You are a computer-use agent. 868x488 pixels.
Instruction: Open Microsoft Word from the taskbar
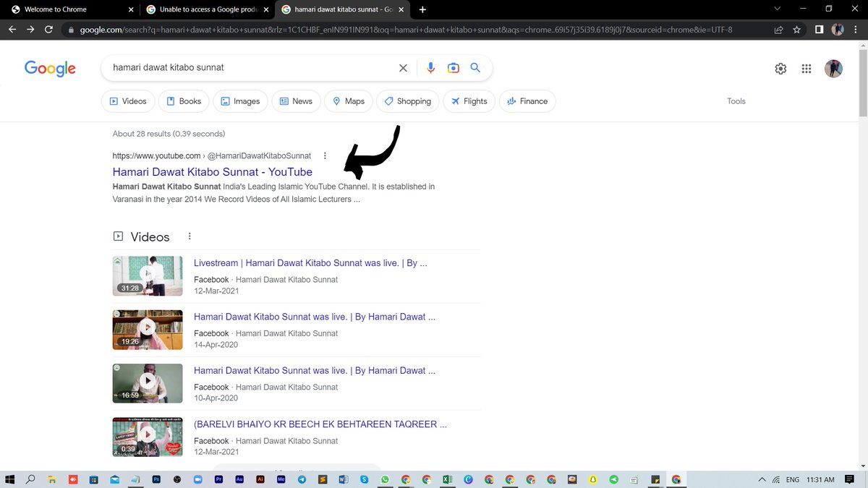[343, 479]
